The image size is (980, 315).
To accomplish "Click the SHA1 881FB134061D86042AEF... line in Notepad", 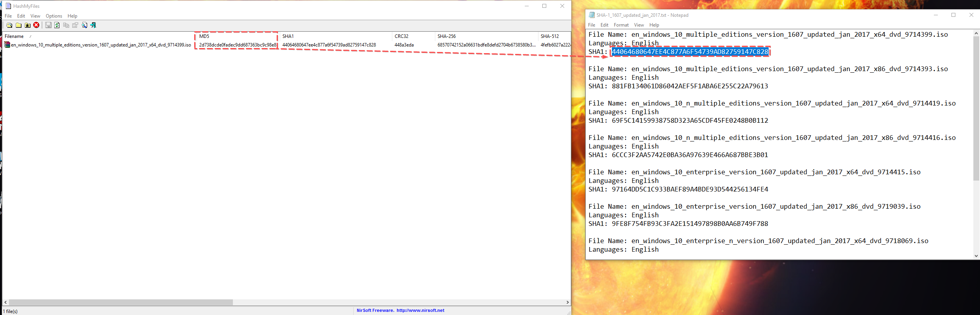I will pyautogui.click(x=678, y=86).
